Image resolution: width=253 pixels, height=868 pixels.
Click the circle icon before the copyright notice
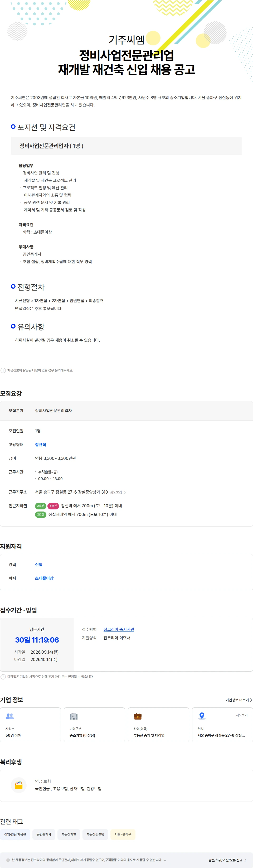coord(8,860)
